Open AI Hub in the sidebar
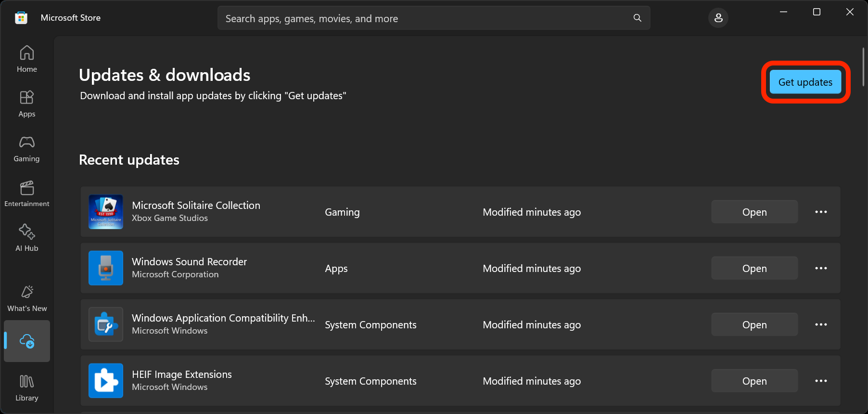 pyautogui.click(x=27, y=238)
